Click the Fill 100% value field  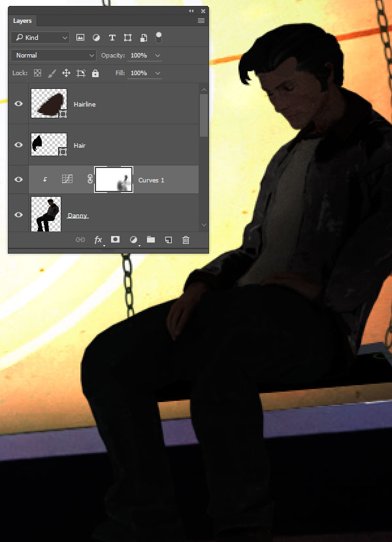pos(139,73)
